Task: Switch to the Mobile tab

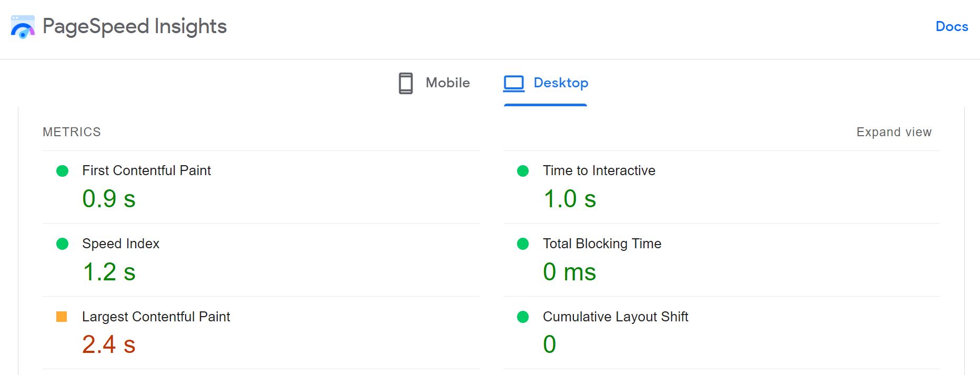Action: [448, 83]
